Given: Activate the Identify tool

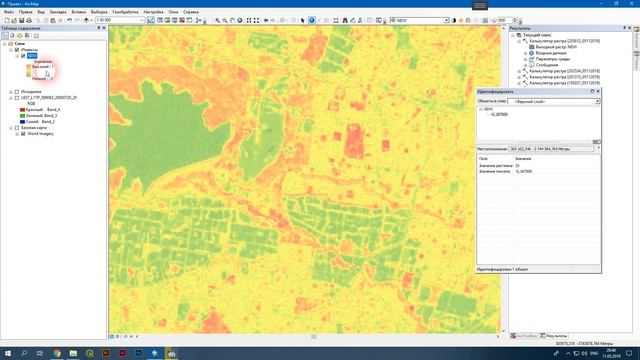Looking at the screenshot, I should pyautogui.click(x=311, y=20).
